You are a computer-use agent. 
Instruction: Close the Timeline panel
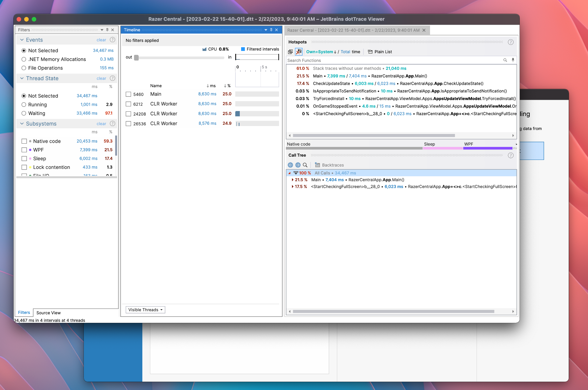point(276,30)
